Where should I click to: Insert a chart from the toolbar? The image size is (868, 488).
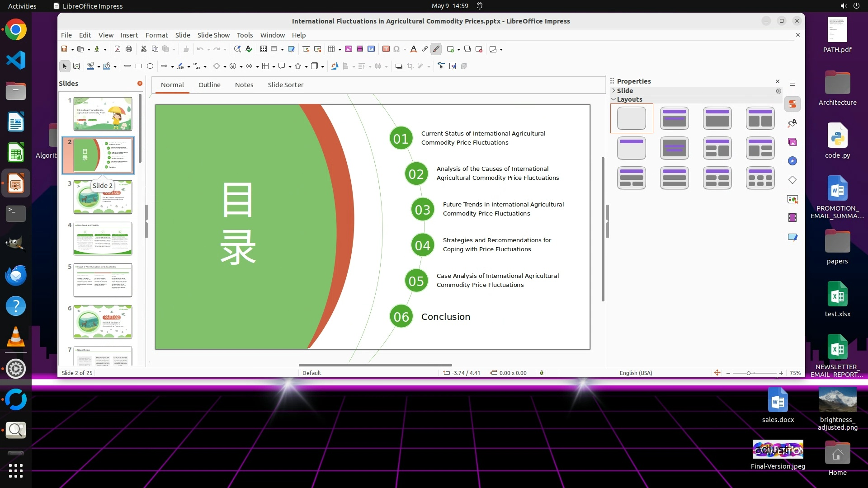[x=371, y=49]
